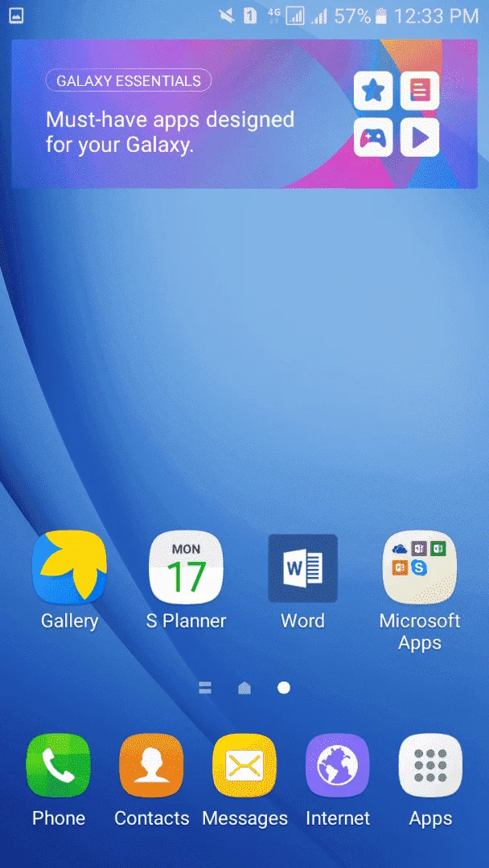Open the Gallery app

pos(70,567)
